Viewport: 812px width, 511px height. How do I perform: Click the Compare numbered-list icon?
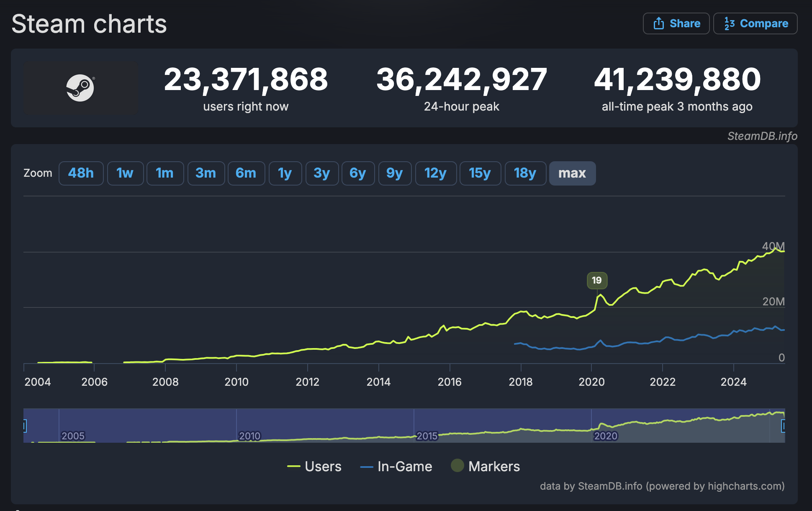pos(730,23)
